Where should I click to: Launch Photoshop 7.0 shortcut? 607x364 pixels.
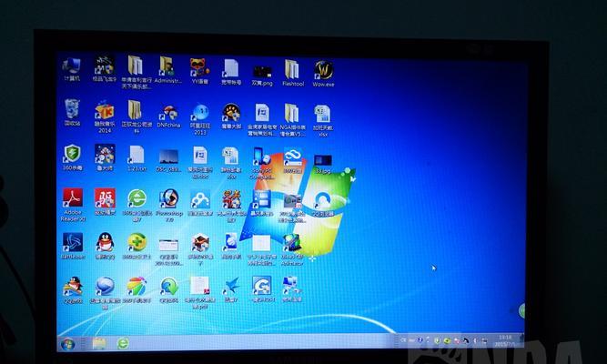coord(167,199)
